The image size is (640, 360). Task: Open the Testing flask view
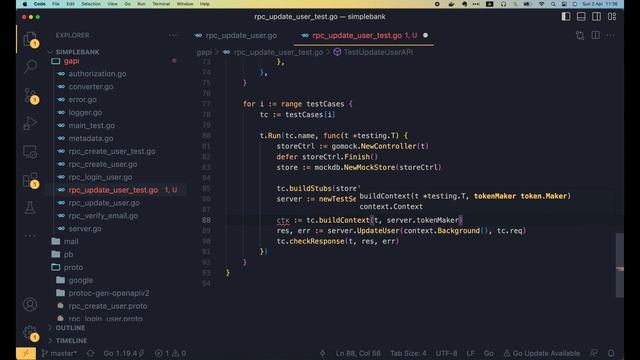(x=30, y=208)
